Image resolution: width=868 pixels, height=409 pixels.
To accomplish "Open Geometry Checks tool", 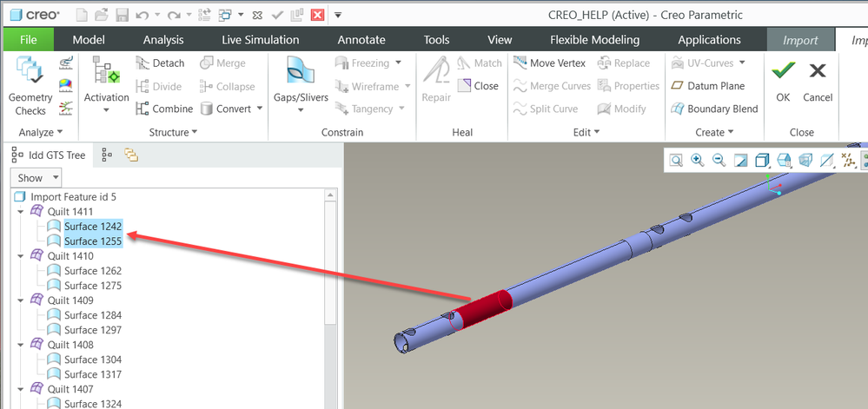I will pos(30,86).
